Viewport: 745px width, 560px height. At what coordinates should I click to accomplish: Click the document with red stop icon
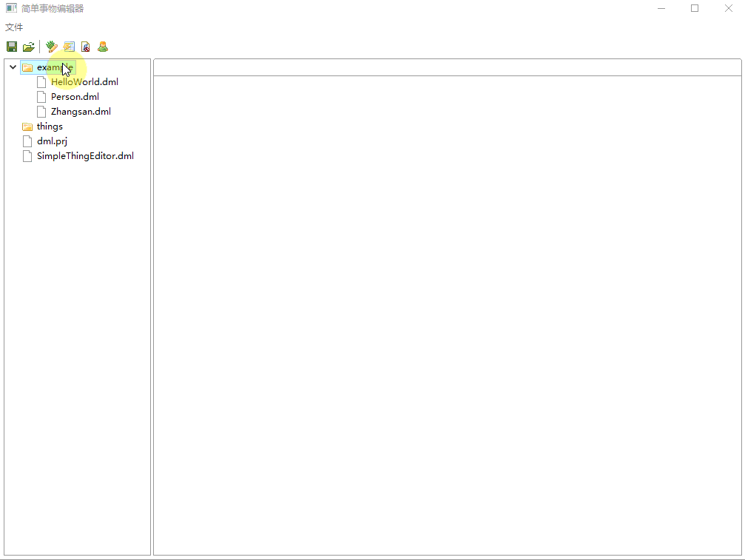click(x=86, y=47)
